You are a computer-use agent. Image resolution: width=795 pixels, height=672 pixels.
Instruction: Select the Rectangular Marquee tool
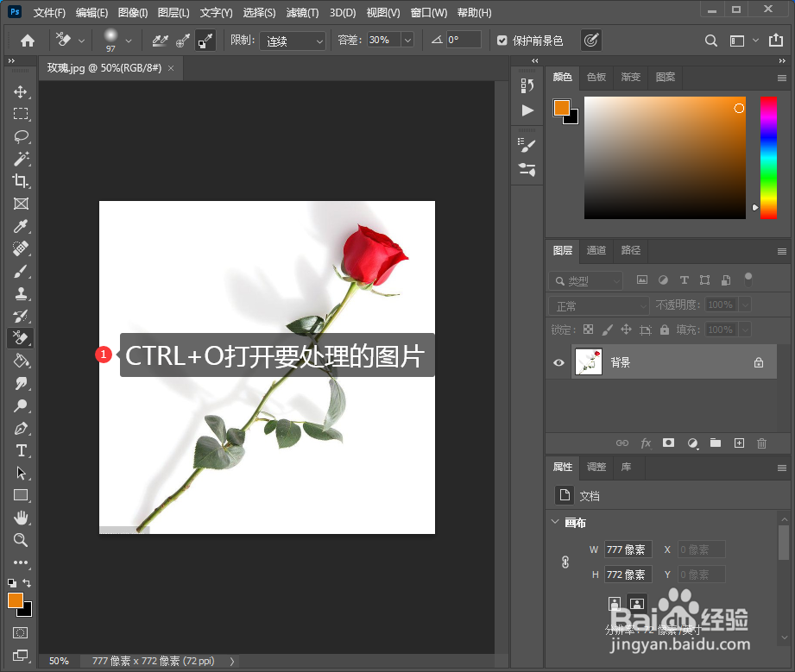pyautogui.click(x=21, y=114)
